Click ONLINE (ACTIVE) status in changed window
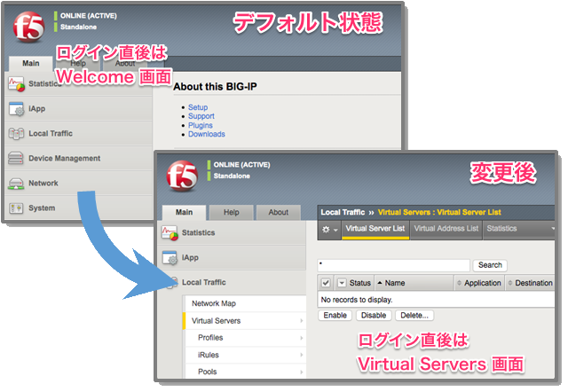This screenshot has width=568, height=392. coord(241,165)
